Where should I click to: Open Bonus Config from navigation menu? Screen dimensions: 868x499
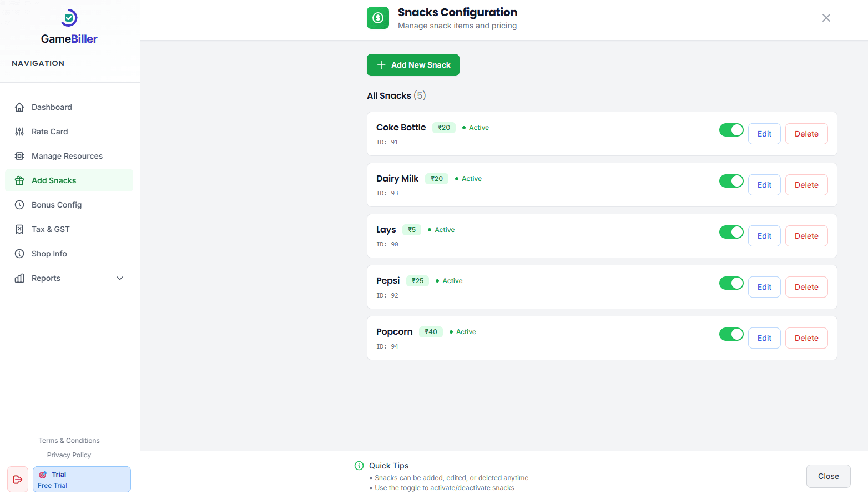55,205
